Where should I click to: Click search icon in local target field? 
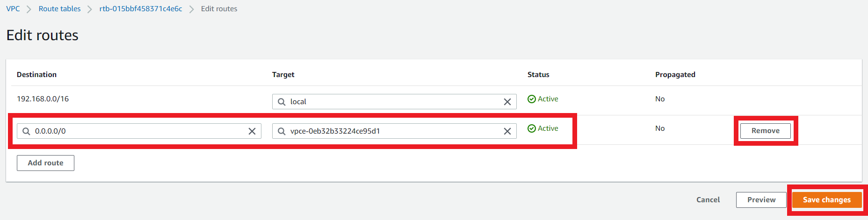[x=282, y=102]
